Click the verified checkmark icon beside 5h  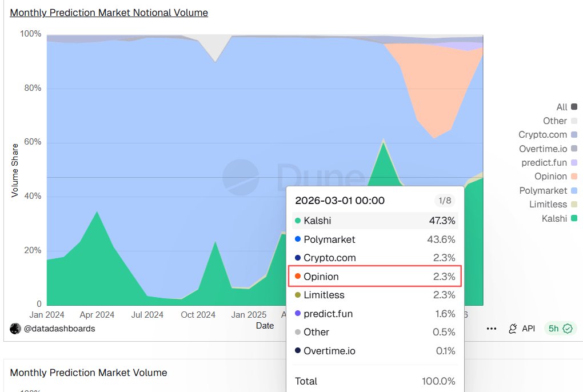568,329
